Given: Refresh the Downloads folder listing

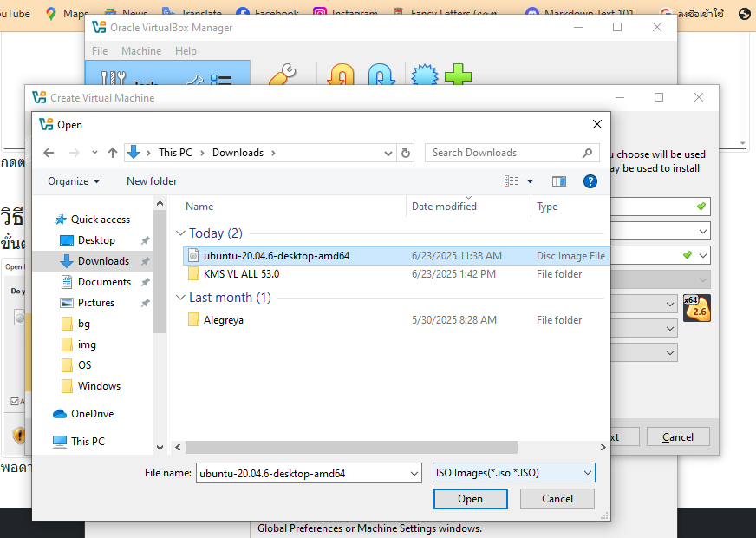Looking at the screenshot, I should [406, 153].
